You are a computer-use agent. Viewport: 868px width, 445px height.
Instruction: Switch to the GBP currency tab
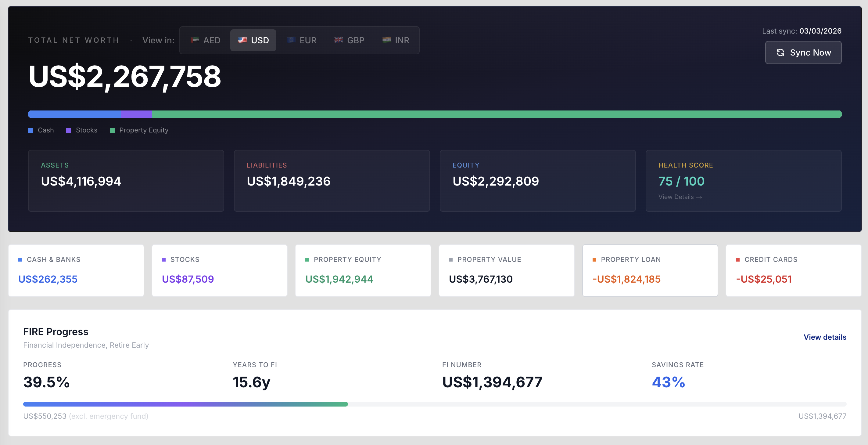coord(350,40)
